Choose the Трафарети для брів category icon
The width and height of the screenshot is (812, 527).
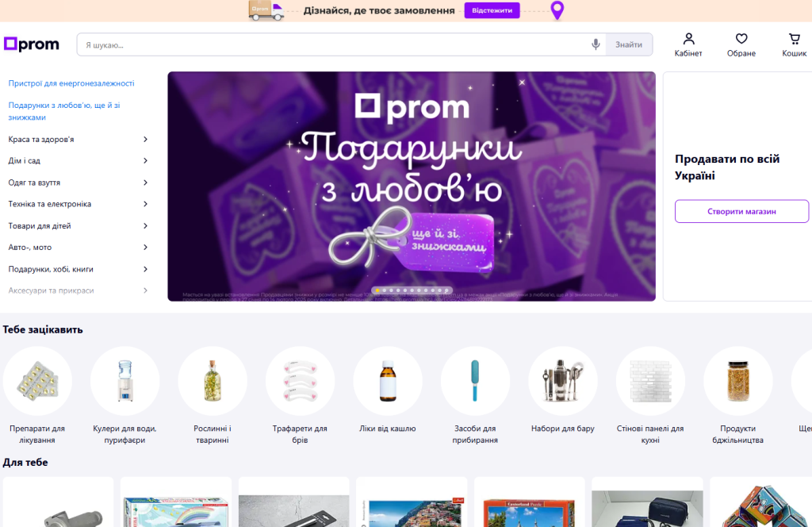(x=300, y=381)
